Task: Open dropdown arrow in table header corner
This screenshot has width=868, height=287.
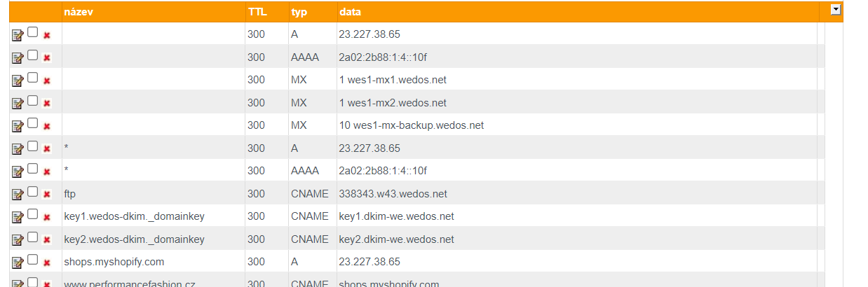Action: 835,10
